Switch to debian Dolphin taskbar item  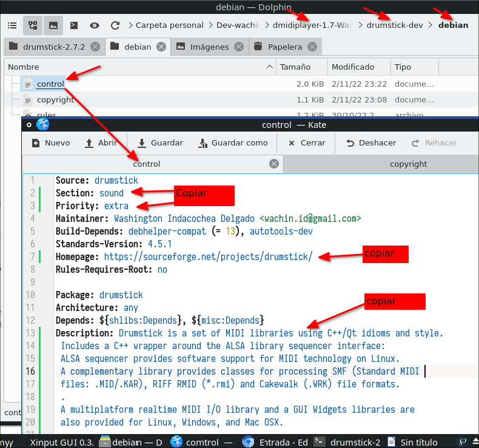click(x=131, y=442)
